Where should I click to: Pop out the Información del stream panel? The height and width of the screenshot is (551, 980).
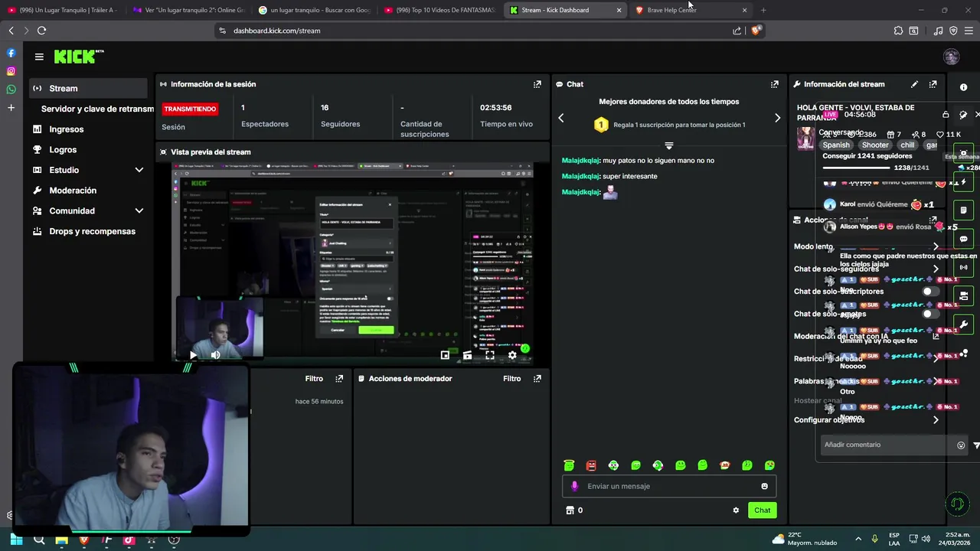coord(933,84)
